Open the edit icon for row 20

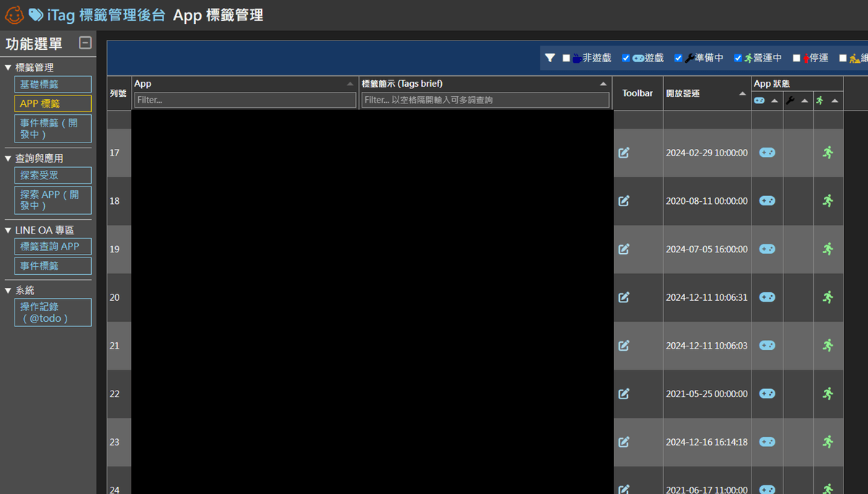coord(624,297)
